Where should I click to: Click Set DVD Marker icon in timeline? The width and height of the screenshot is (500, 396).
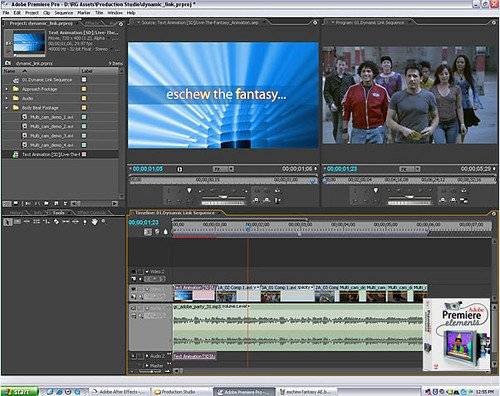tap(157, 232)
